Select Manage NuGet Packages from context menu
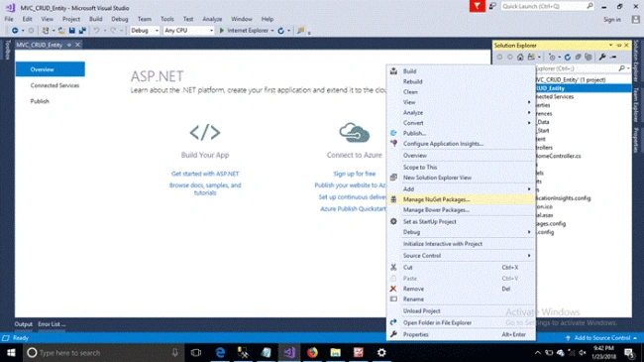Viewport: 644px width, 362px height. (x=462, y=199)
